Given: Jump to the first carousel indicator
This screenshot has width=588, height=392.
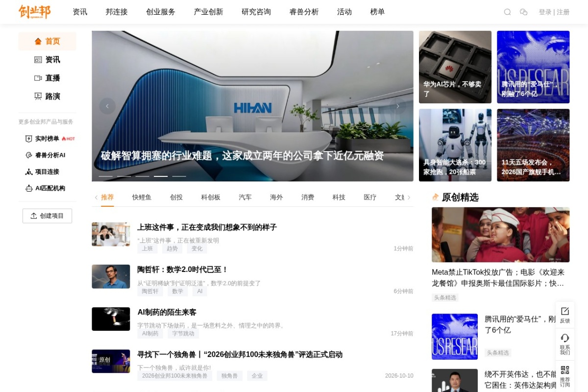Looking at the screenshot, I should pyautogui.click(x=106, y=176).
